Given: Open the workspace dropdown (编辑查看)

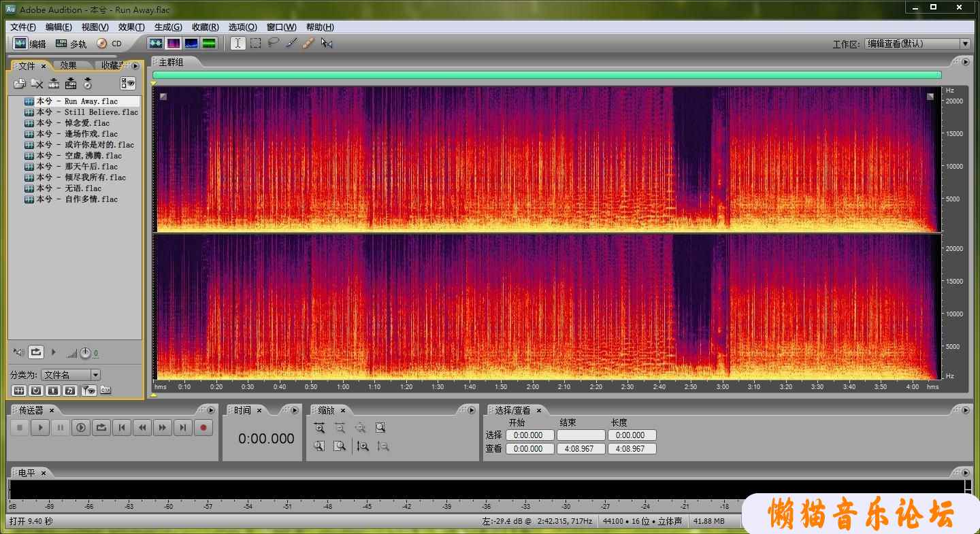Looking at the screenshot, I should 917,44.
